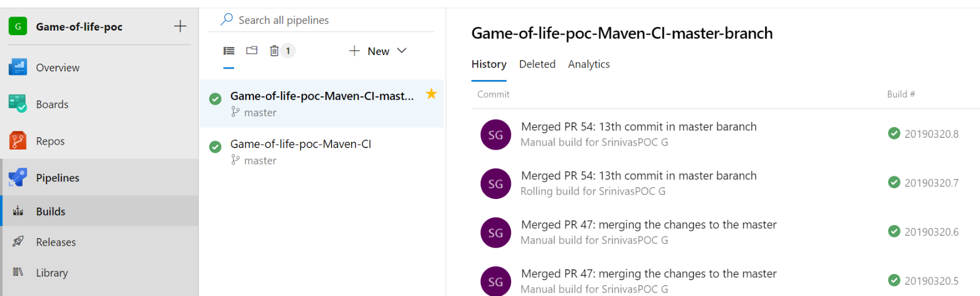This screenshot has height=296, width=980.
Task: Click the plus icon beside project name
Action: coord(180,26)
